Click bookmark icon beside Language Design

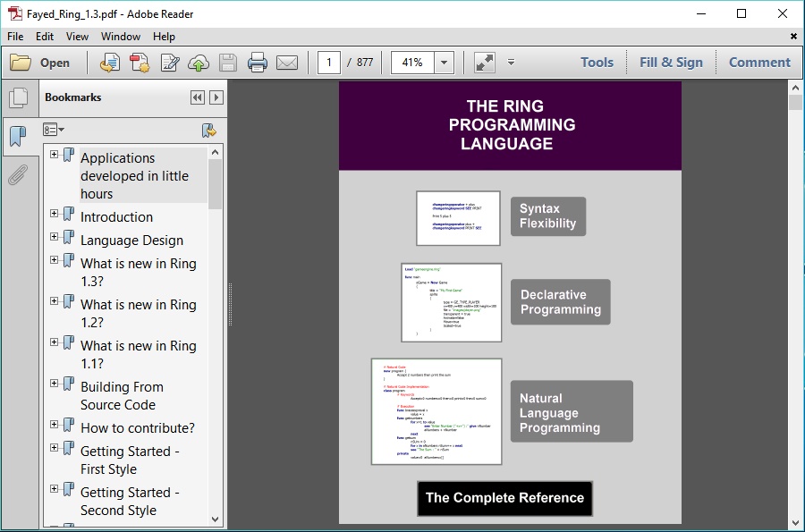[69, 237]
